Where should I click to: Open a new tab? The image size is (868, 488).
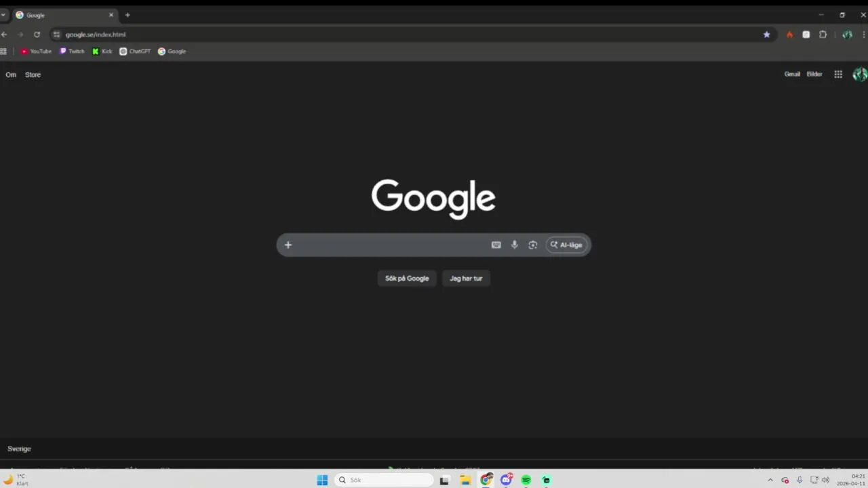pyautogui.click(x=127, y=15)
